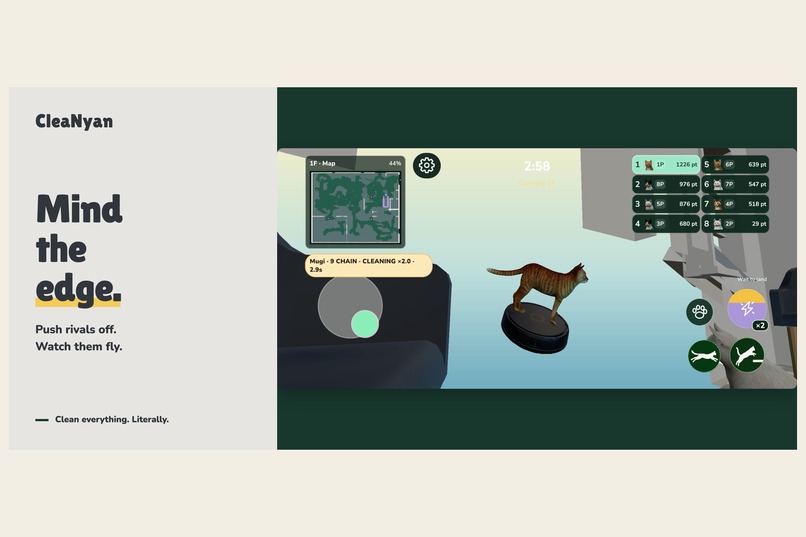The height and width of the screenshot is (537, 806).
Task: Click the tabby cat on the vacuum
Action: pyautogui.click(x=538, y=291)
